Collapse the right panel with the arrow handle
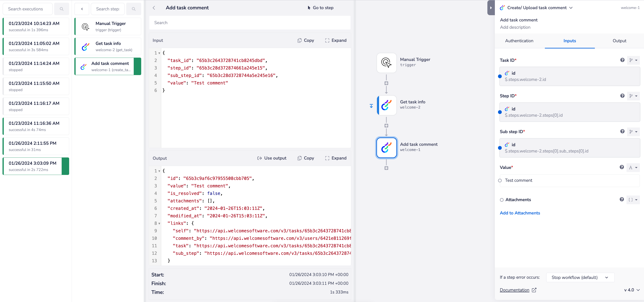 (x=491, y=8)
